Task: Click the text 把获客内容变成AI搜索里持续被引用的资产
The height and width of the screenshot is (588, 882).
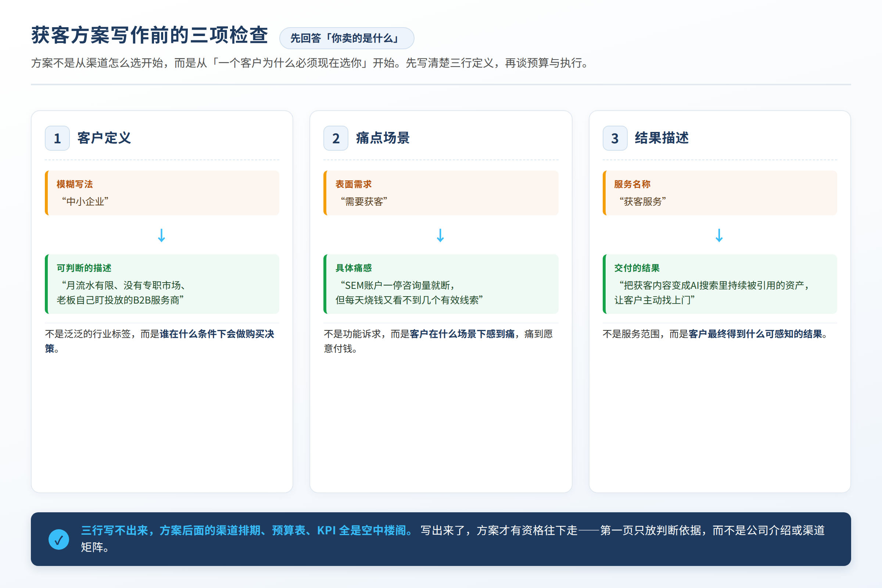Action: coord(714,286)
